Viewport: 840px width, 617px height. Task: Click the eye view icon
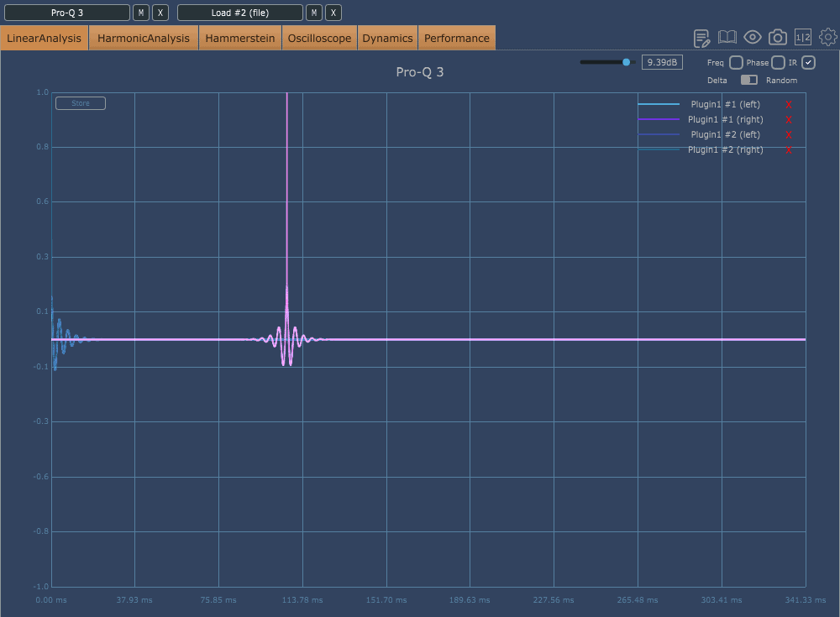751,37
